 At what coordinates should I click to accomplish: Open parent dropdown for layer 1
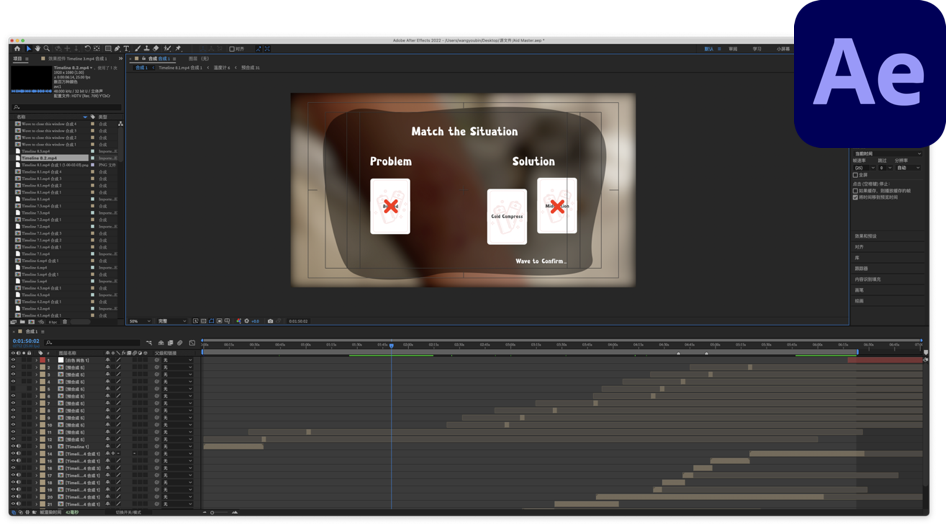(x=177, y=360)
